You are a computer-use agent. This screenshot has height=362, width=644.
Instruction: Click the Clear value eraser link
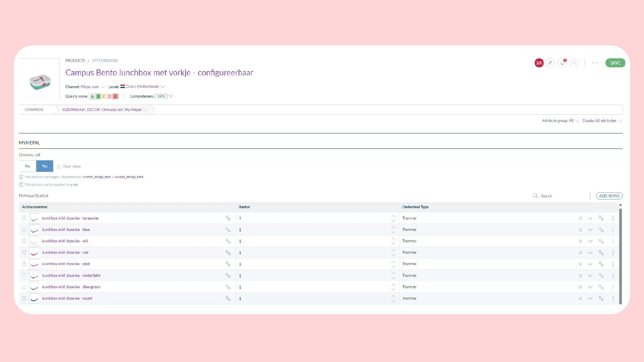69,166
